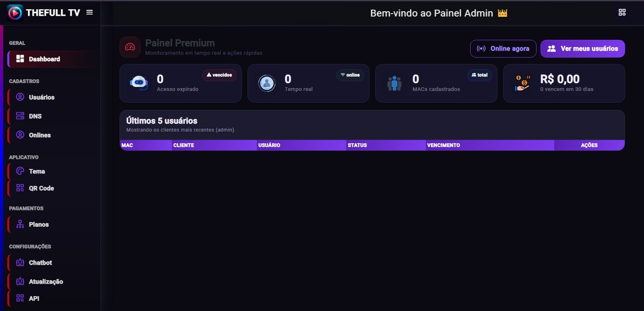
Task: Open Tema palette icon
Action: point(20,171)
